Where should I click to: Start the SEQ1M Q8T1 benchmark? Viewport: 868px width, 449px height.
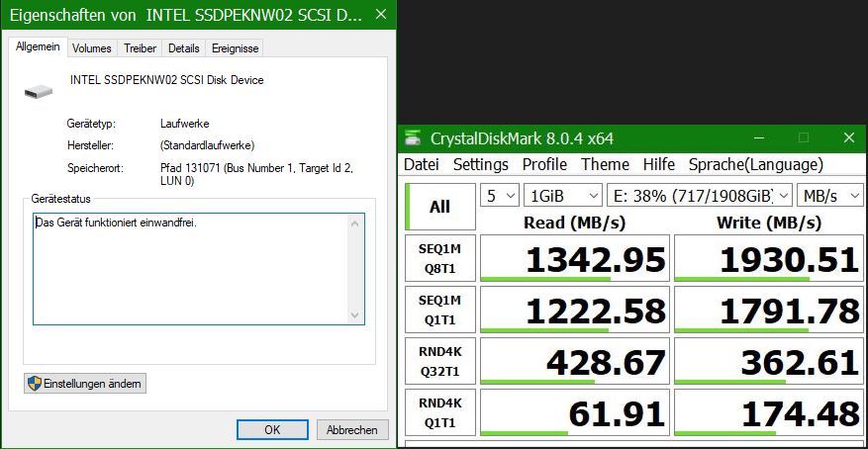(440, 258)
